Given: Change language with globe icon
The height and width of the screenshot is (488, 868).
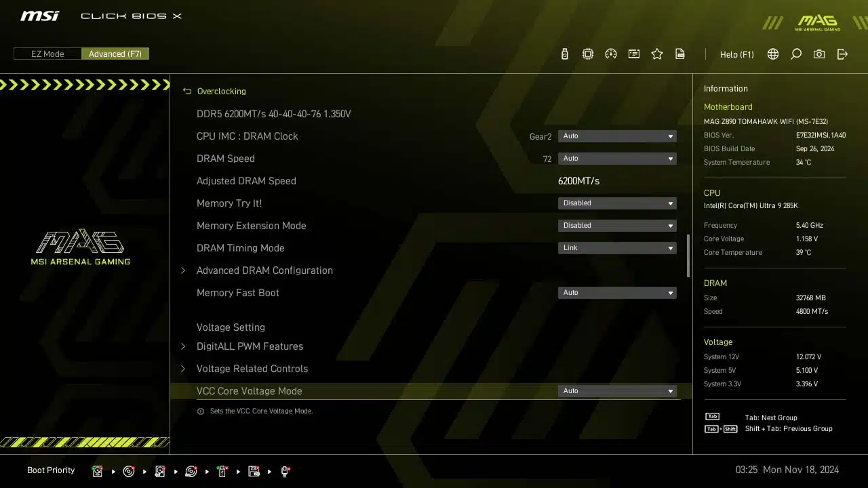Looking at the screenshot, I should [x=773, y=54].
